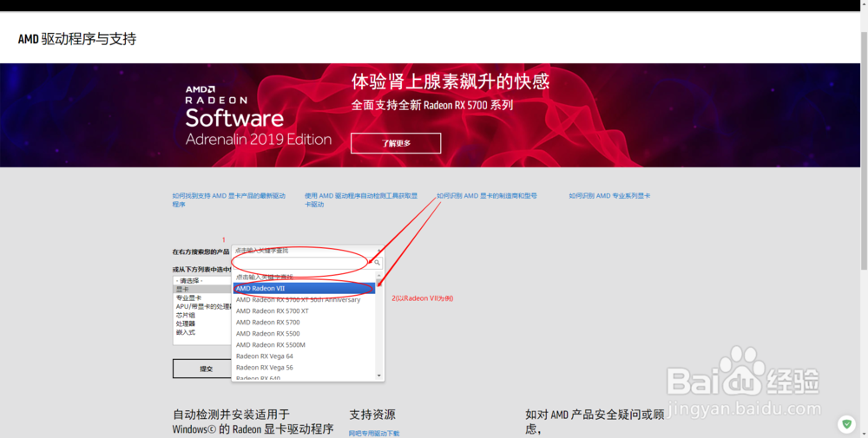Viewport: 868px width, 438px height.
Task: Select the plain AMD Radeon RX 5700 XT option
Action: click(x=304, y=311)
